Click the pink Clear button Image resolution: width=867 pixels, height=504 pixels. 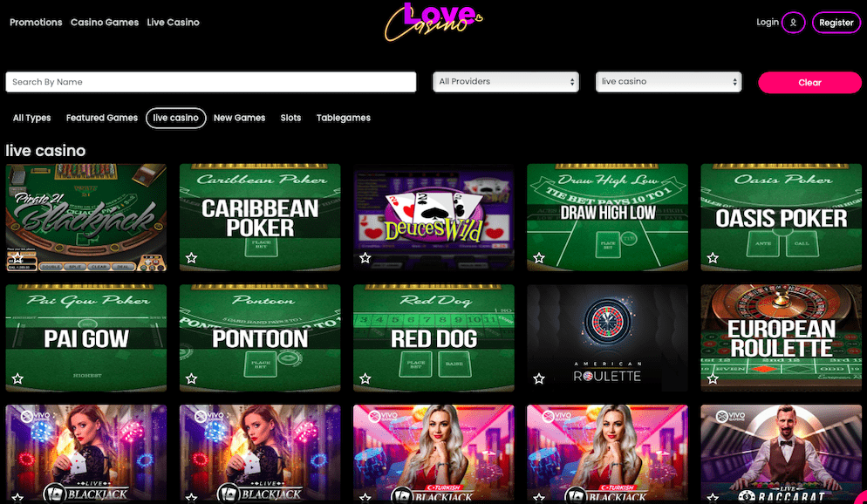pyautogui.click(x=809, y=82)
